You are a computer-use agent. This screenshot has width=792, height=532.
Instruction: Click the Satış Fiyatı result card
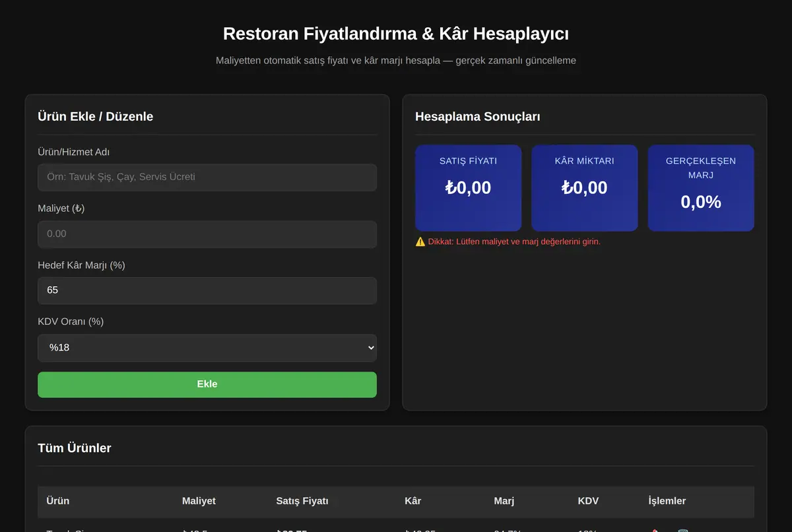[x=469, y=188]
